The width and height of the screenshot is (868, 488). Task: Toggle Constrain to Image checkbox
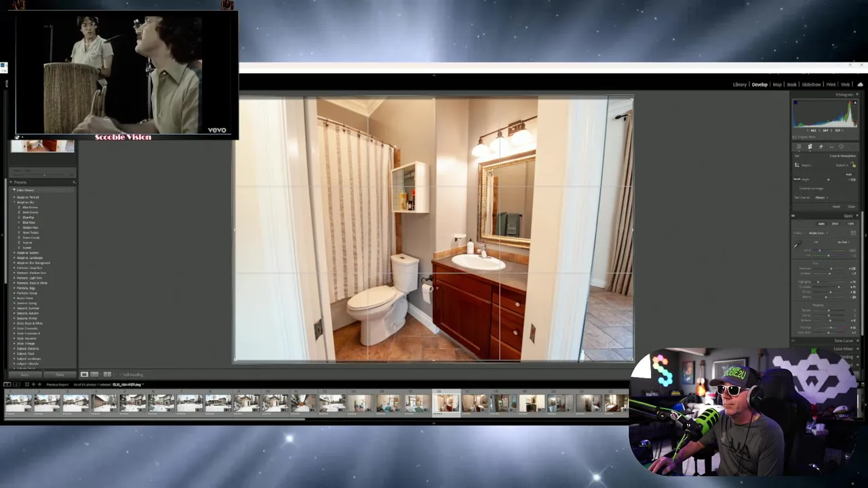[x=811, y=188]
